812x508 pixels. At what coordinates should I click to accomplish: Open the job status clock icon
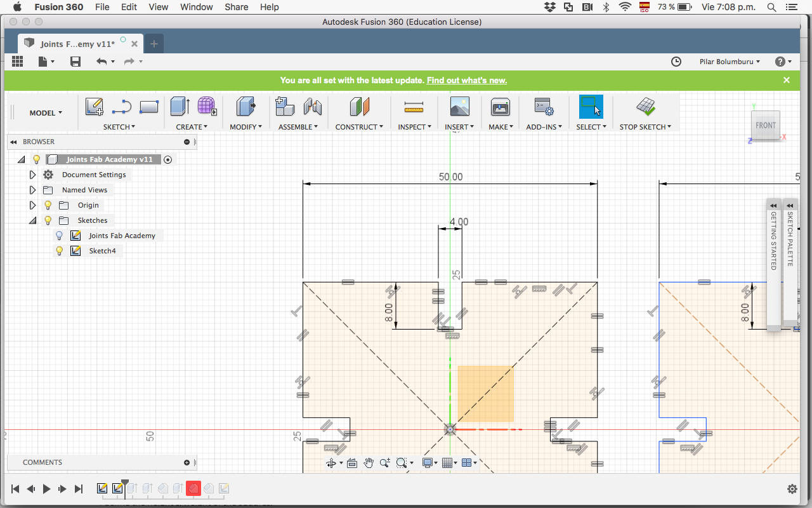(676, 62)
